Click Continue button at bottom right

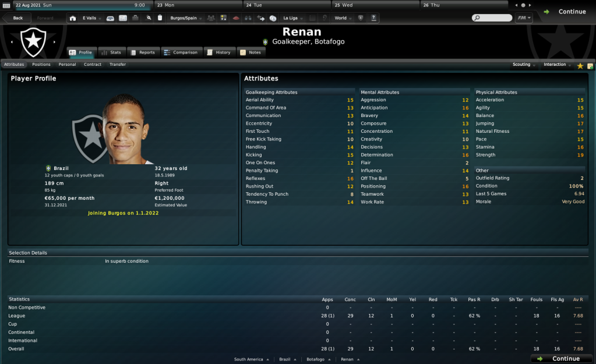pos(562,359)
